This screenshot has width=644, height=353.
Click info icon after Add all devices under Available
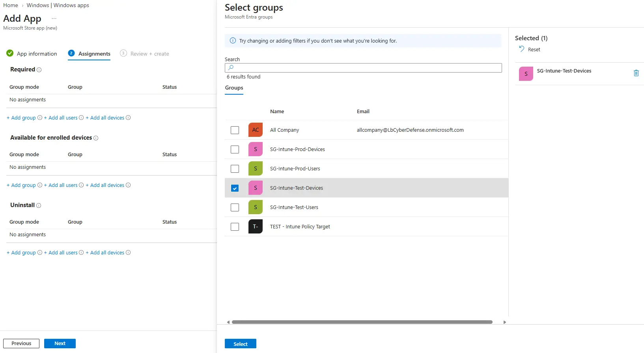click(x=128, y=185)
